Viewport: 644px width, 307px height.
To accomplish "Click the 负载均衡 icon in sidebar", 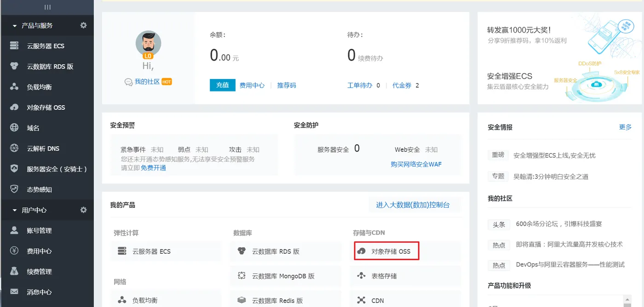I will click(x=14, y=87).
